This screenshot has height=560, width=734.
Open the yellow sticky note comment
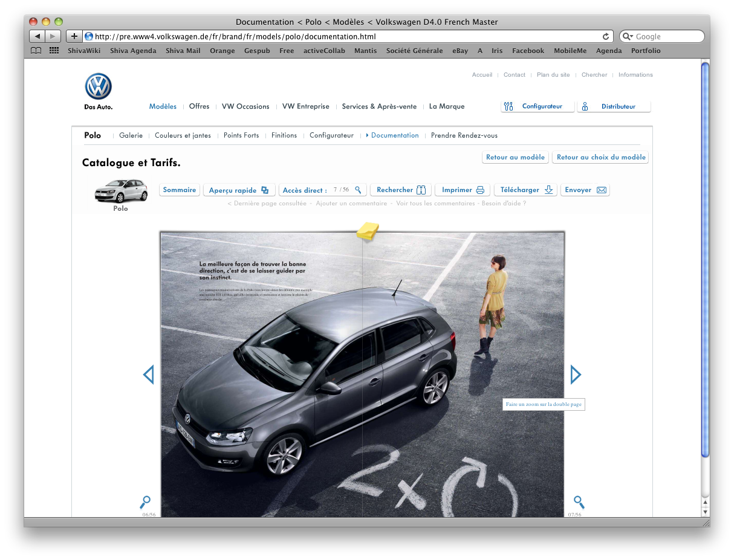[368, 231]
